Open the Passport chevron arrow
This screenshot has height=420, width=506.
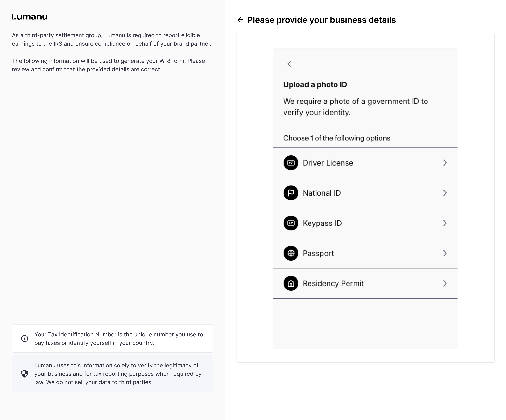point(445,253)
